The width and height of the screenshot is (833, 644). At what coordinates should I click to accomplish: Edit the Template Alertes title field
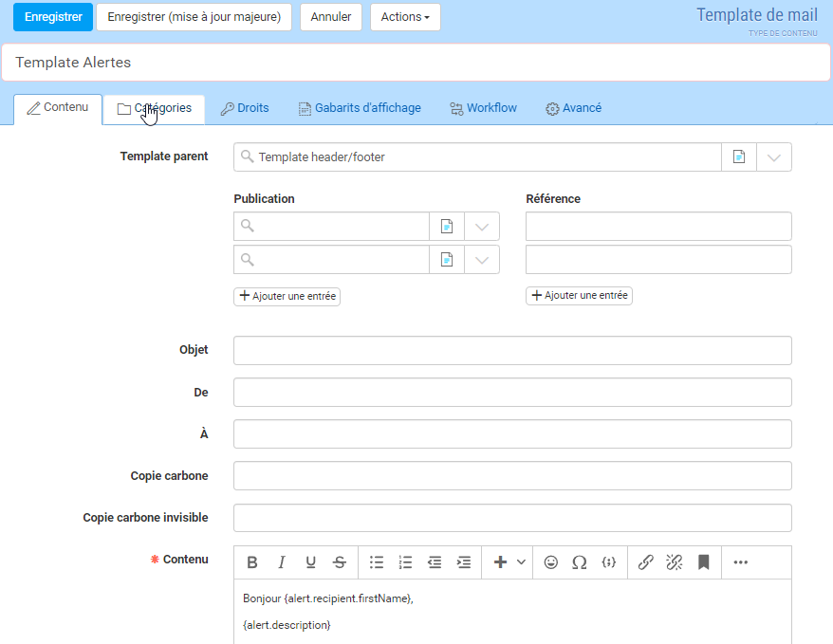[416, 62]
